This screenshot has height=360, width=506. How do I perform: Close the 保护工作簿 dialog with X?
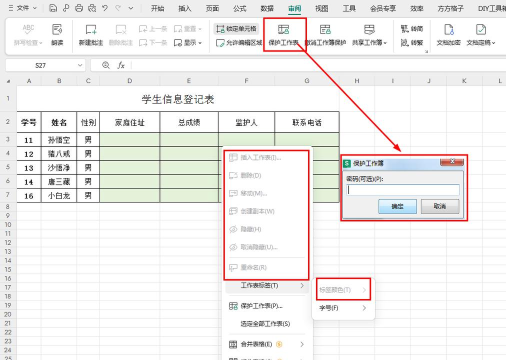coord(452,162)
